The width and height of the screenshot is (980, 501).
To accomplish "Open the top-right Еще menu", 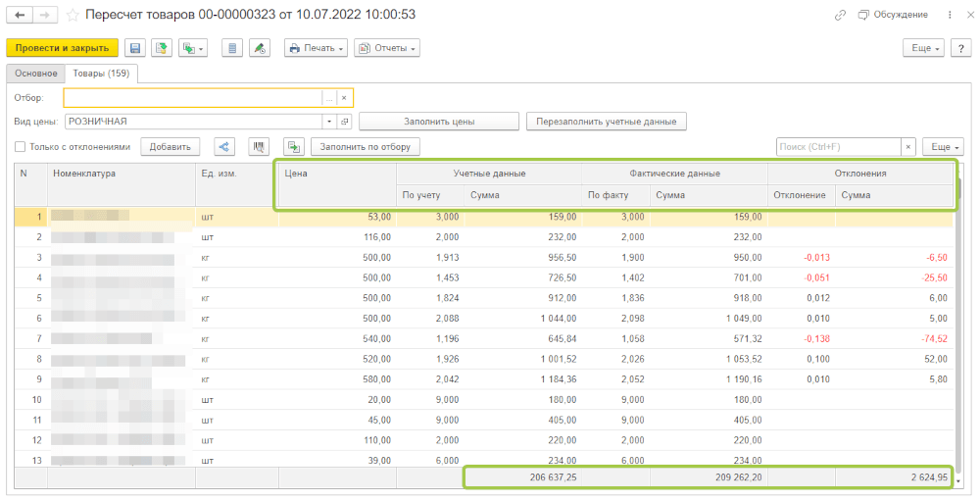I will click(924, 48).
